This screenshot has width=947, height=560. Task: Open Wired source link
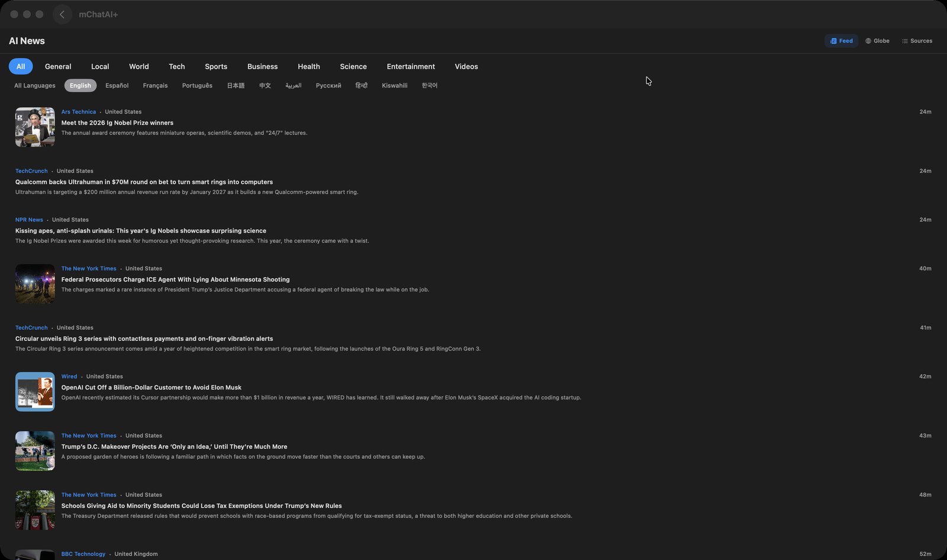point(69,376)
